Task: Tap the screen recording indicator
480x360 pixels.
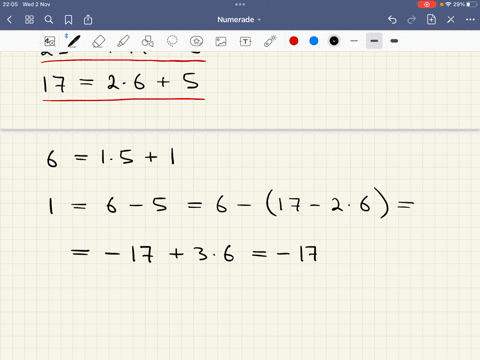Action: pyautogui.click(x=427, y=4)
